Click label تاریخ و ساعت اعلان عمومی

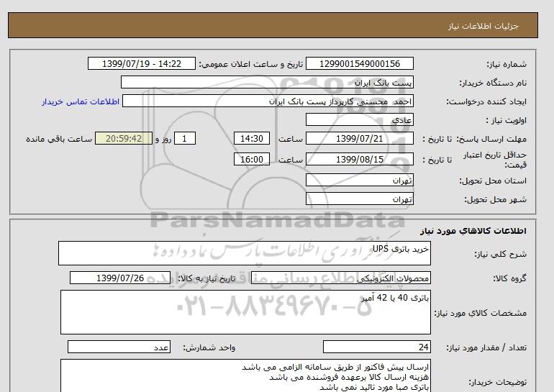[x=250, y=64]
